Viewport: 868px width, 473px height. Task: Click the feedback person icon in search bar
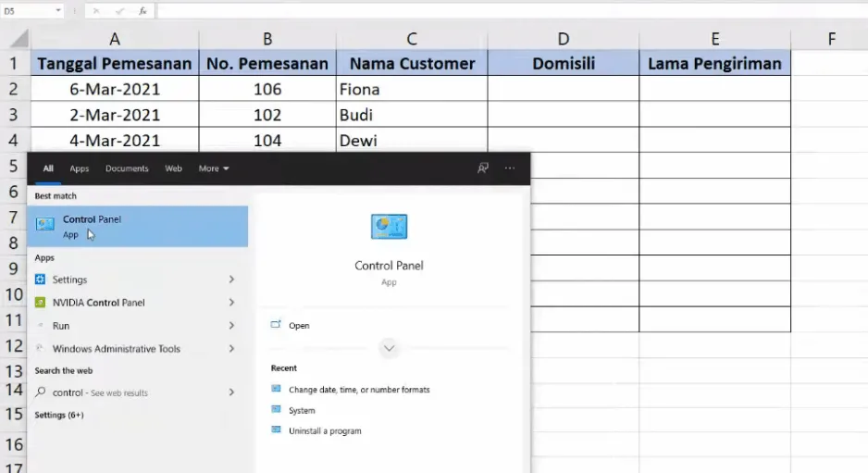click(483, 168)
